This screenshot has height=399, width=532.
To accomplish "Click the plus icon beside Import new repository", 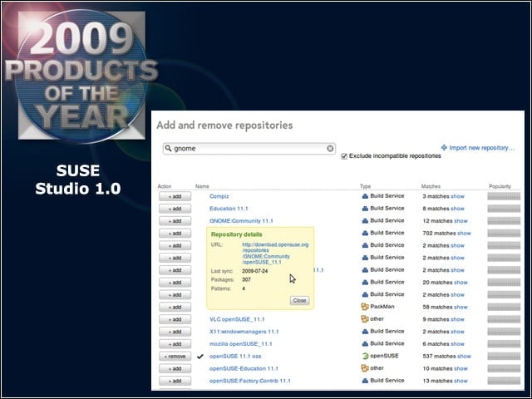I will [x=444, y=147].
